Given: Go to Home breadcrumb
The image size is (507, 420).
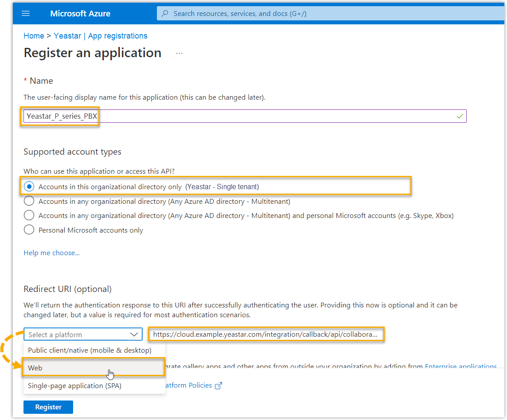Looking at the screenshot, I should pyautogui.click(x=34, y=36).
